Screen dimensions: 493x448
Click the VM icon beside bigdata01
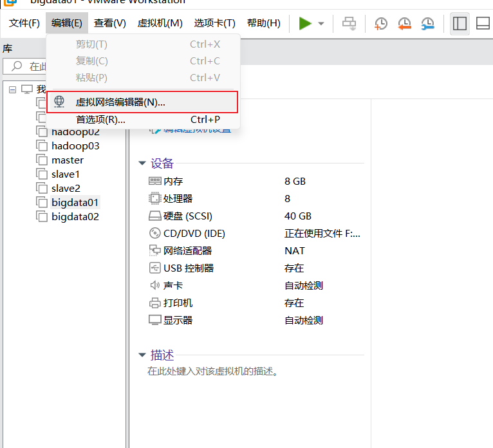(x=41, y=203)
